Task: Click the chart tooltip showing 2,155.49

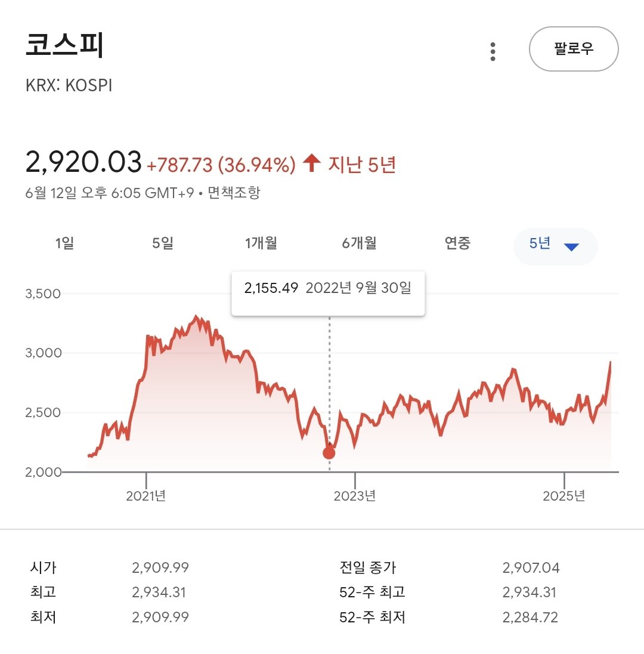Action: (328, 293)
